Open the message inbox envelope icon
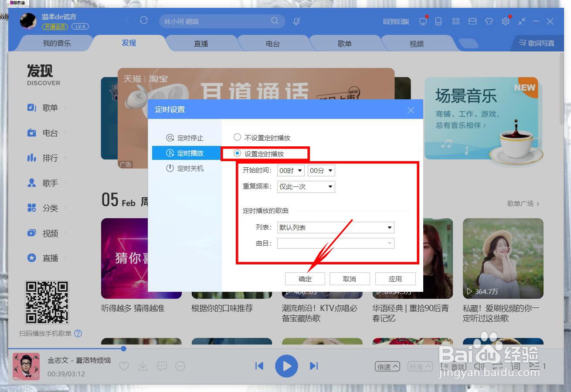This screenshot has height=392, width=571. pyautogui.click(x=472, y=20)
